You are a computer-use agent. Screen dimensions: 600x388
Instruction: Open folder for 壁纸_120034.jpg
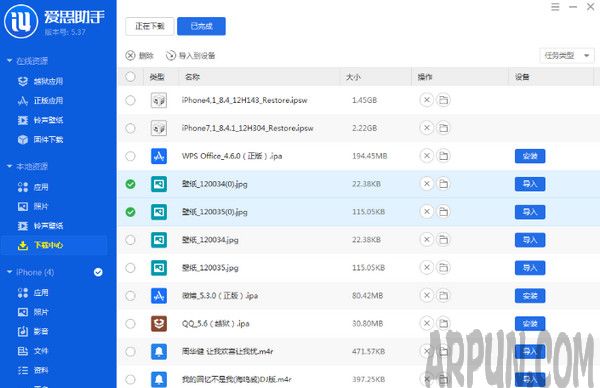(x=443, y=240)
